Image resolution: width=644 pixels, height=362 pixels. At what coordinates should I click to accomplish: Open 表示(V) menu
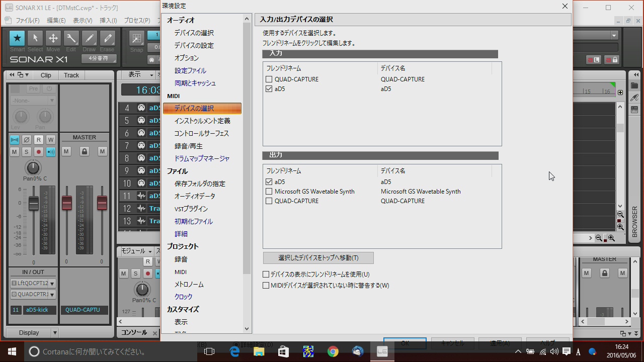[83, 21]
